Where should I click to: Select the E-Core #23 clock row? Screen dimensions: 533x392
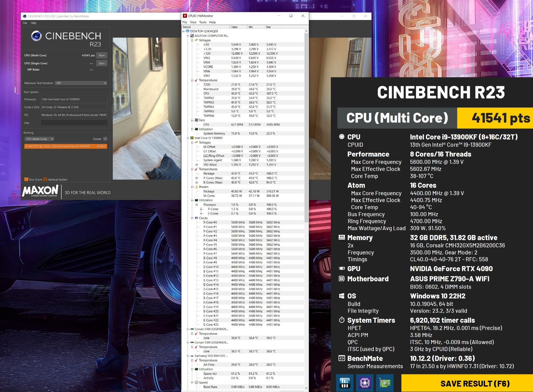click(243, 324)
